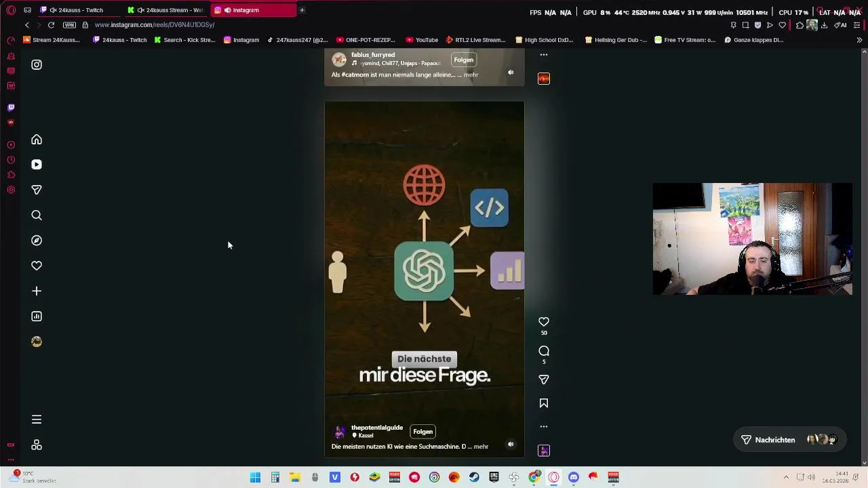Image resolution: width=868 pixels, height=488 pixels.
Task: Open the More hamburger menu in sidebar
Action: (37, 420)
